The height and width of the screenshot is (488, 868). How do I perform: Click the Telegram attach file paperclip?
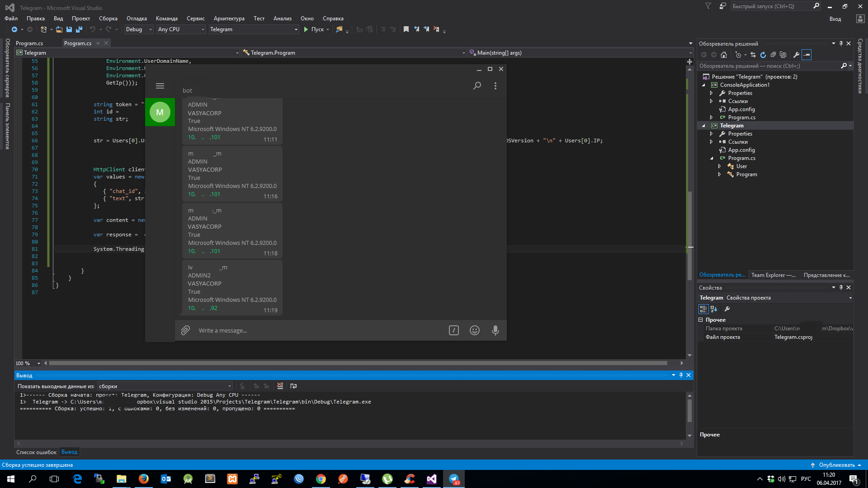click(x=185, y=330)
